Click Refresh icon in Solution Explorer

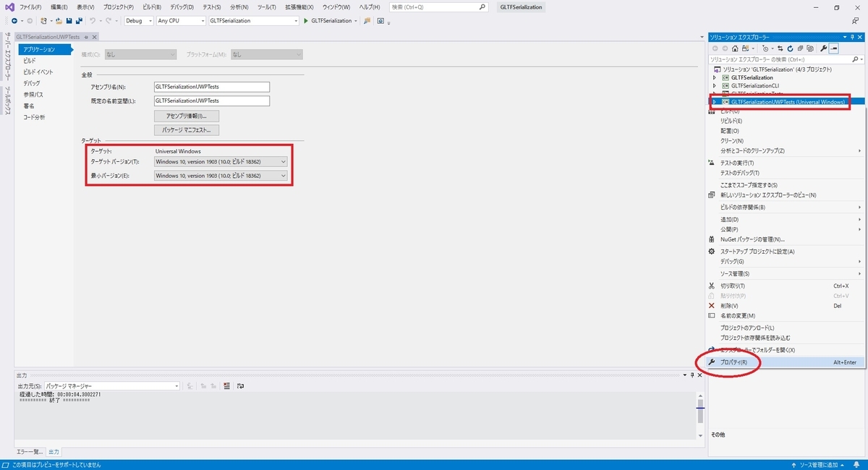click(790, 48)
